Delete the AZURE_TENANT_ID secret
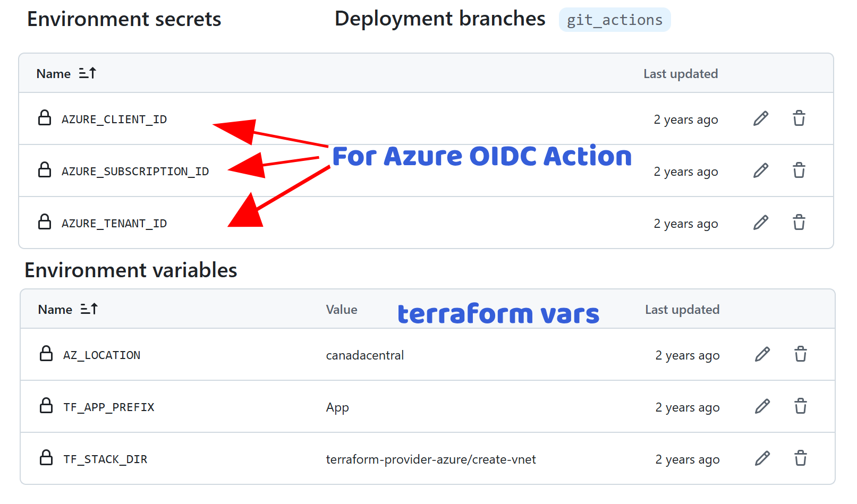Image resolution: width=857 pixels, height=504 pixels. point(799,223)
